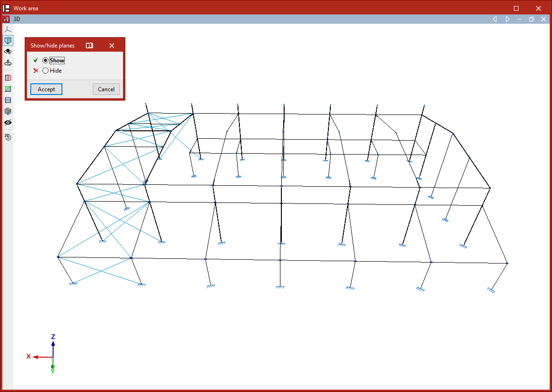Click the Accept button
Viewport: 552px width, 392px height.
tap(46, 89)
